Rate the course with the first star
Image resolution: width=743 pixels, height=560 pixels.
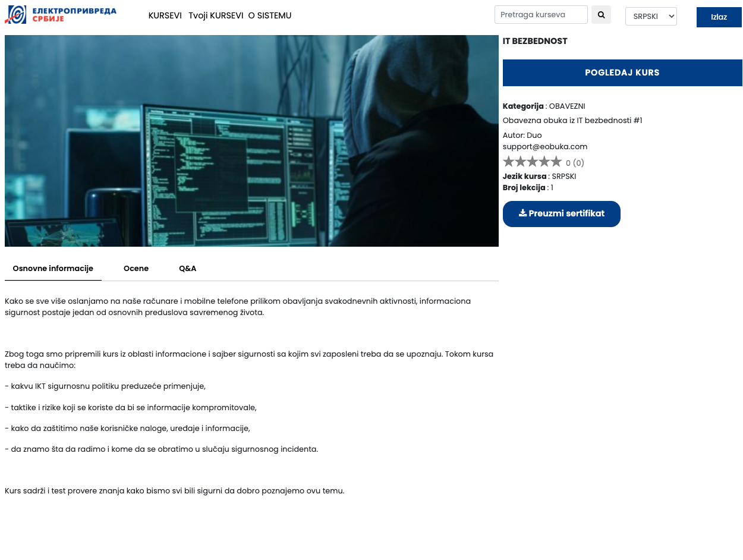click(508, 162)
